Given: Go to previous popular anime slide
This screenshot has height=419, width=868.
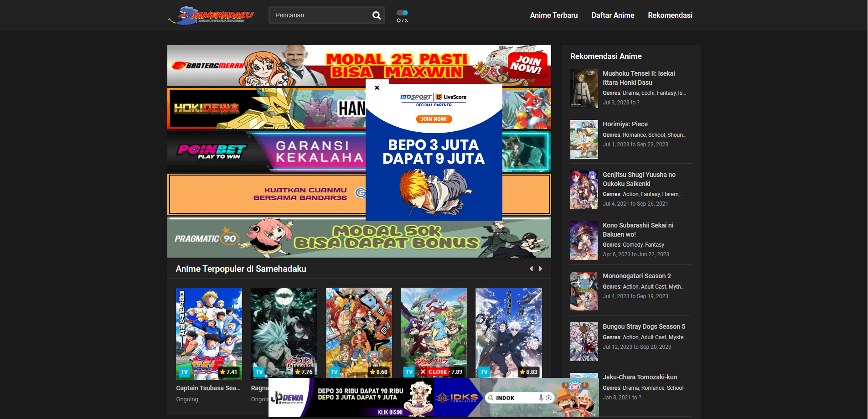Looking at the screenshot, I should [x=531, y=269].
